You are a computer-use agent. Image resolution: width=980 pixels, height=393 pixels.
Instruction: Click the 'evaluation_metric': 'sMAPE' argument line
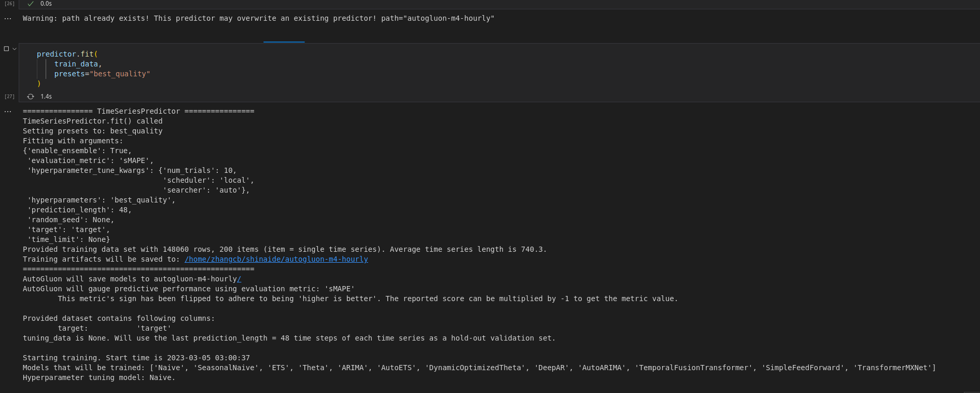(91, 160)
